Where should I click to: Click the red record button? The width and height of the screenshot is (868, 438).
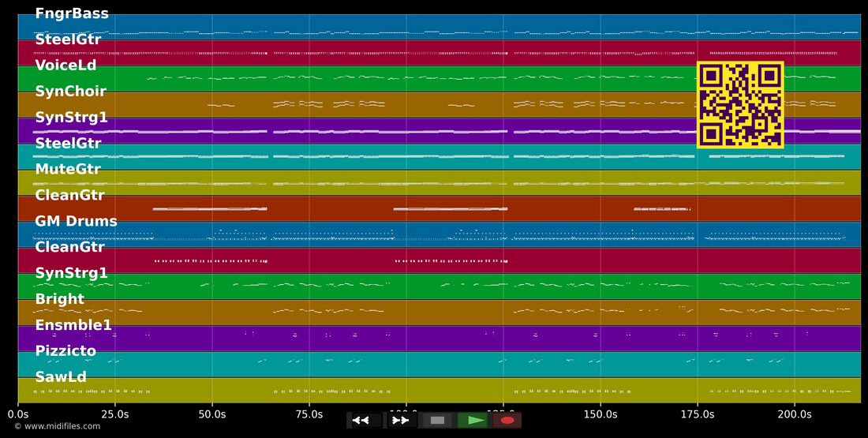coord(507,421)
